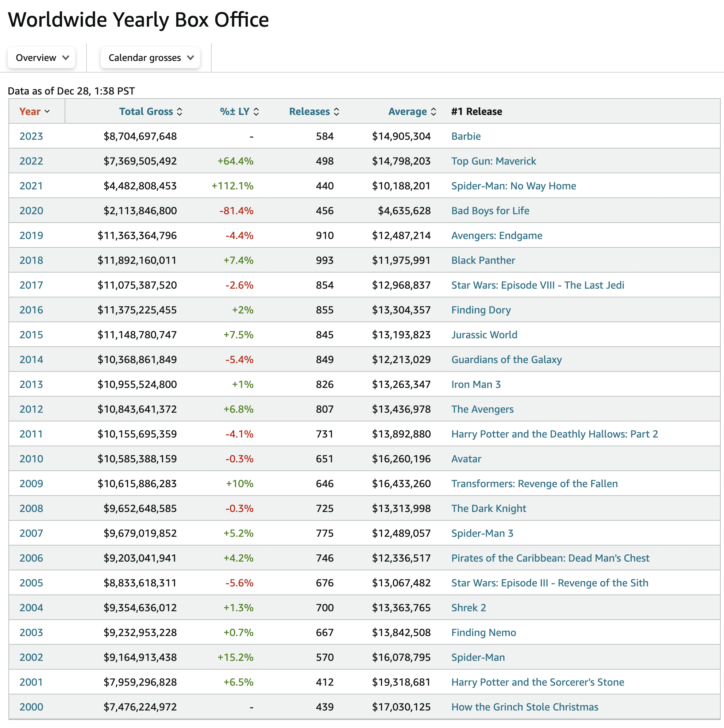The width and height of the screenshot is (724, 728).
Task: Click The Dark Knight link
Action: (x=489, y=508)
